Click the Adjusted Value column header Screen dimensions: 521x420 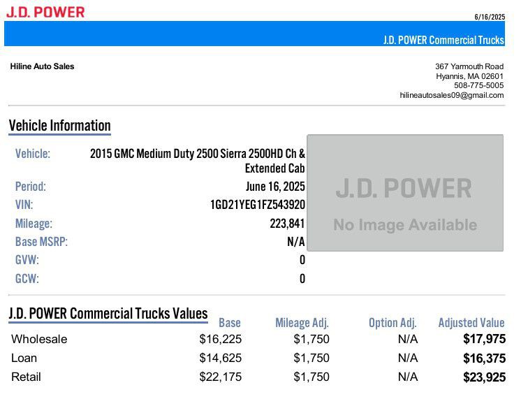[471, 323]
